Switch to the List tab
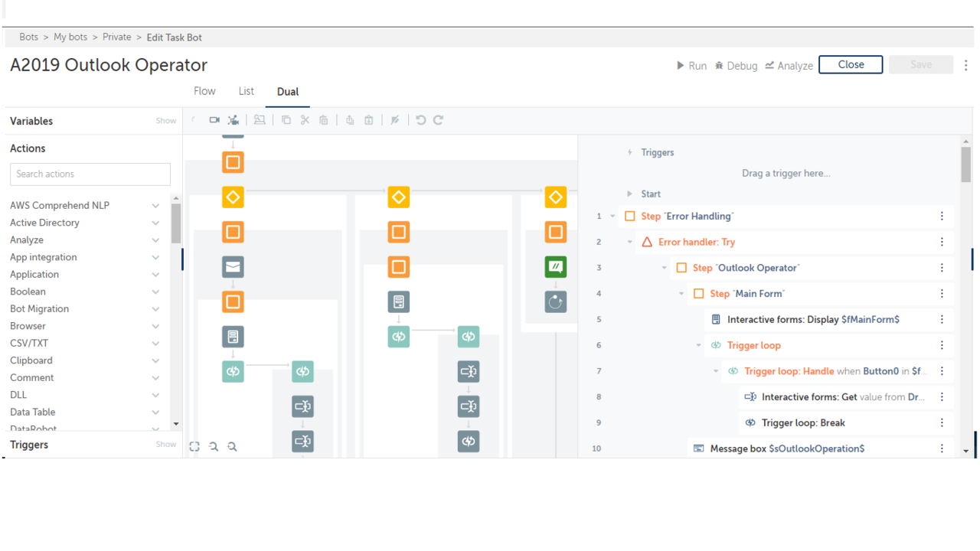This screenshot has width=980, height=551. (x=246, y=91)
